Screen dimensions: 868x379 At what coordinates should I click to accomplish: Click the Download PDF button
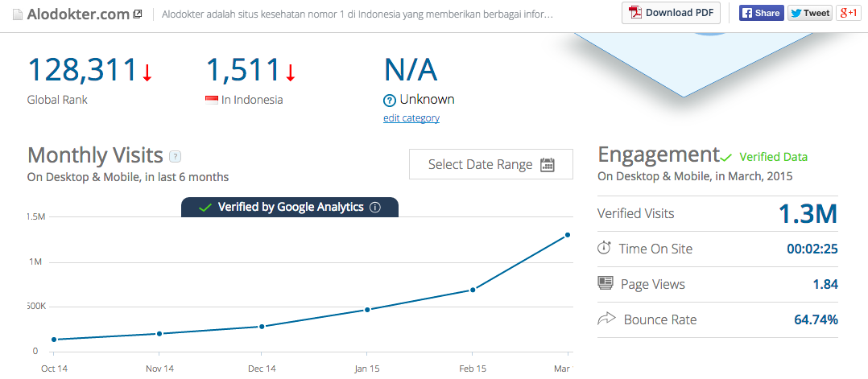[x=671, y=13]
